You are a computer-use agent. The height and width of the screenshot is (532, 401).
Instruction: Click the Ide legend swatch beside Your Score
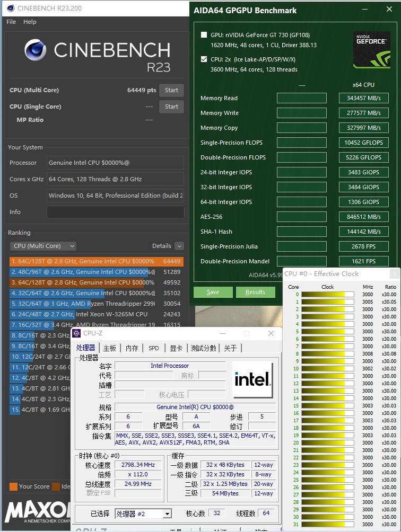[x=56, y=486]
